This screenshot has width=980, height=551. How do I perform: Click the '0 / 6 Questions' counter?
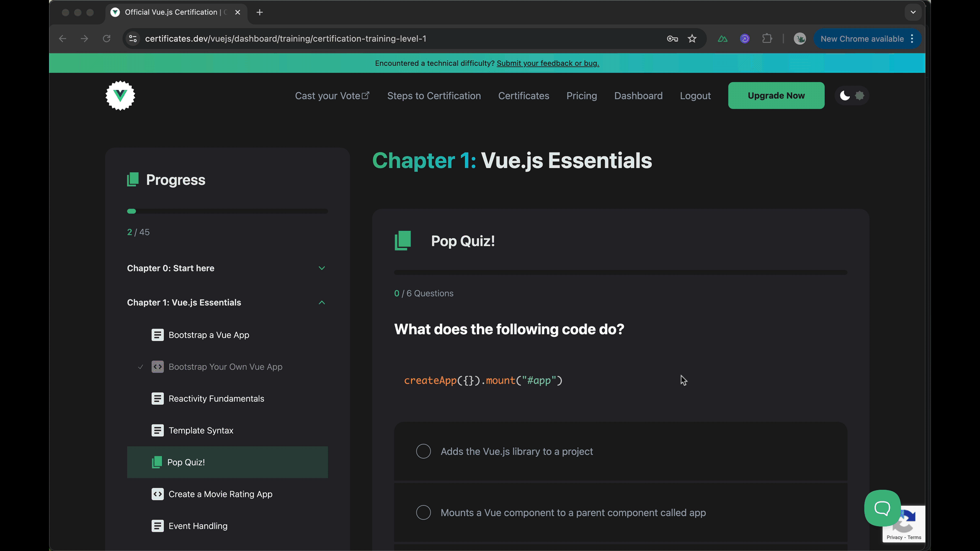tap(424, 293)
